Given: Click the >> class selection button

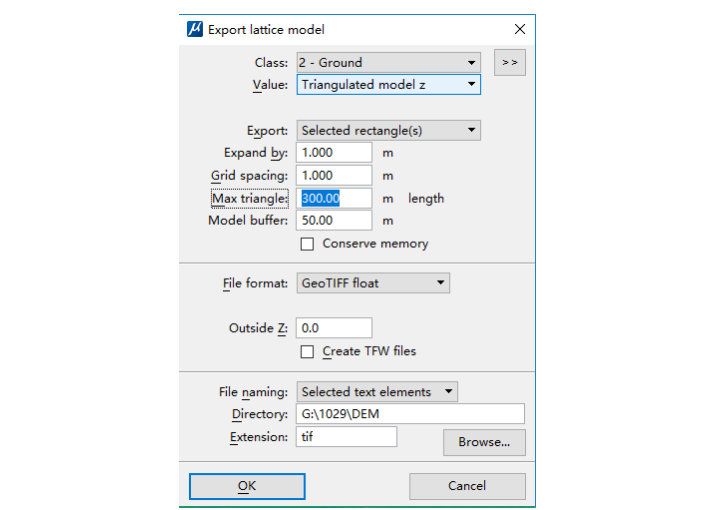Looking at the screenshot, I should tap(510, 62).
